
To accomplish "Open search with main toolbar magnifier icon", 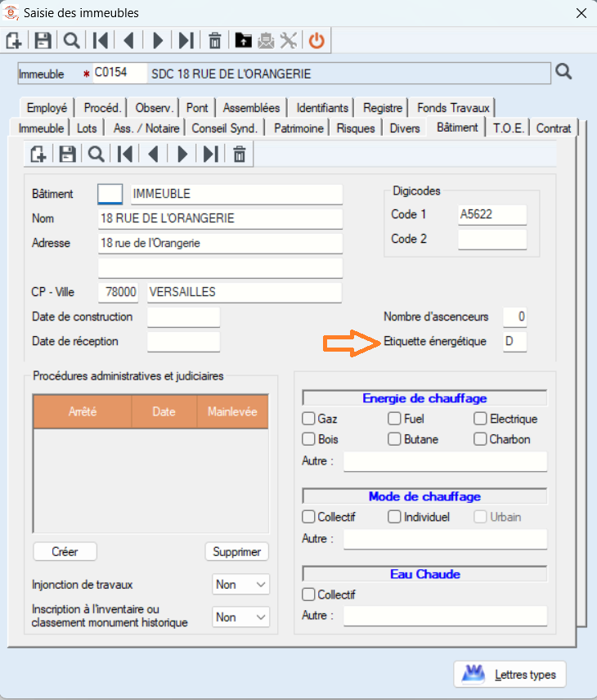I will tap(71, 41).
